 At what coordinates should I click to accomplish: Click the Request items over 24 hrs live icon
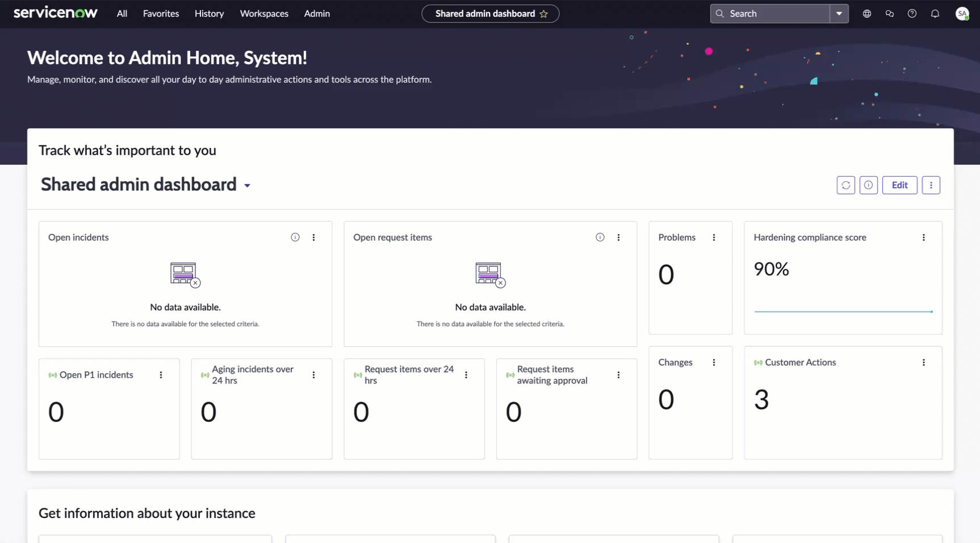358,375
